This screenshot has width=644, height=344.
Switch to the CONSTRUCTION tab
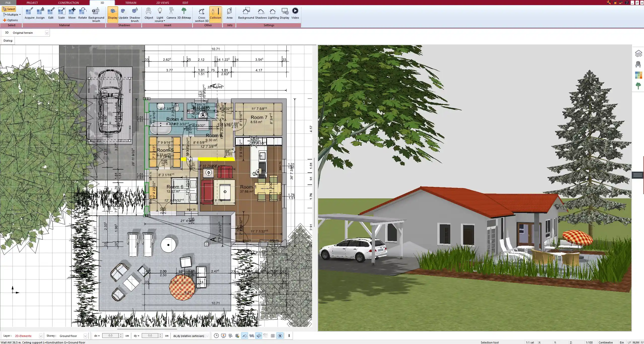69,3
